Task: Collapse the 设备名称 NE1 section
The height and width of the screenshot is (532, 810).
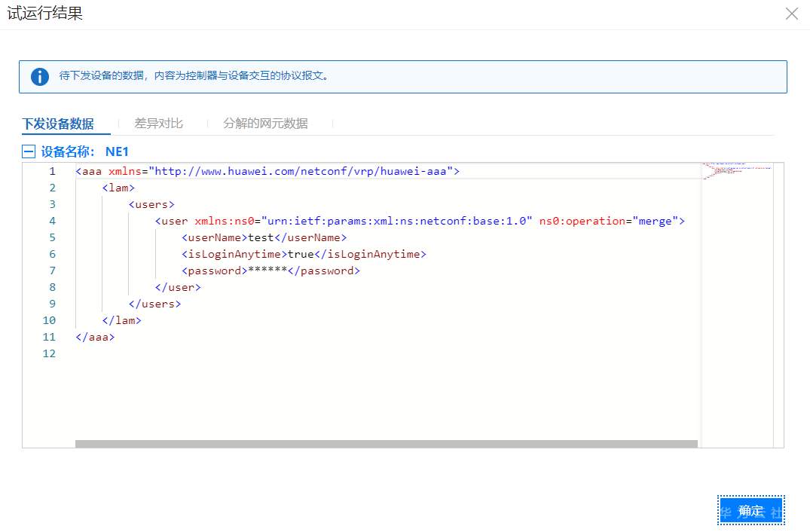Action: click(29, 151)
